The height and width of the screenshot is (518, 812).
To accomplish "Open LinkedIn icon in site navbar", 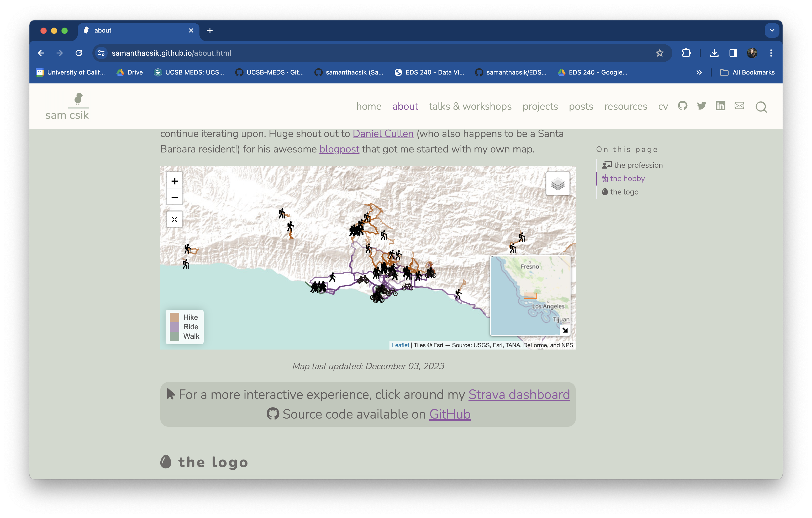I will (x=720, y=106).
